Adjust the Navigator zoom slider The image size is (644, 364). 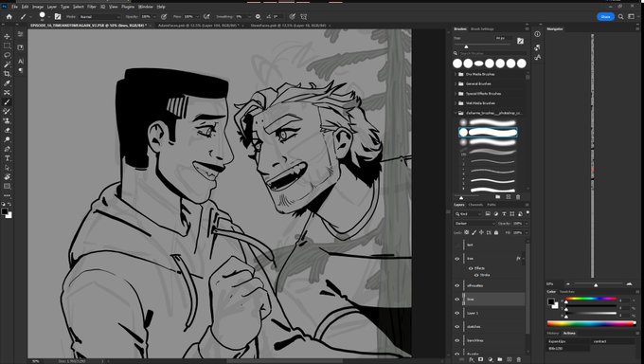596,284
